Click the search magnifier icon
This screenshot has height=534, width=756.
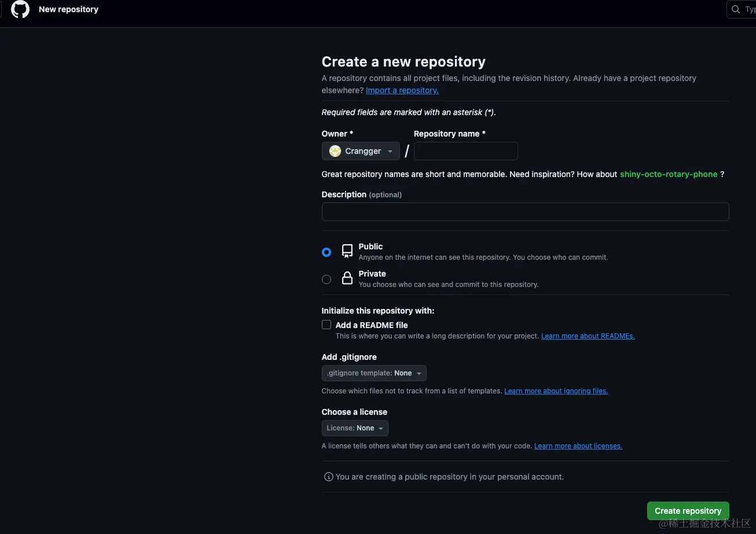point(736,9)
